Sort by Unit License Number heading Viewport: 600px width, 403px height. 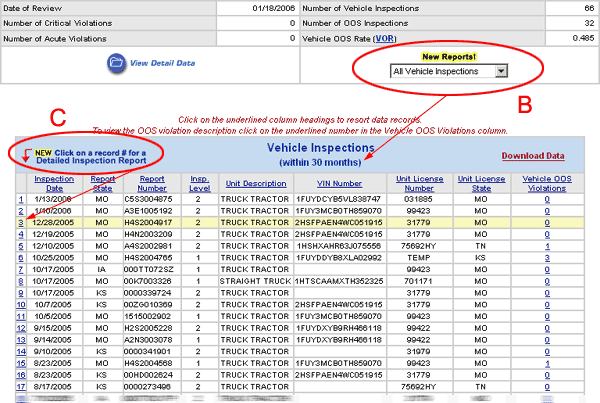pyautogui.click(x=419, y=183)
